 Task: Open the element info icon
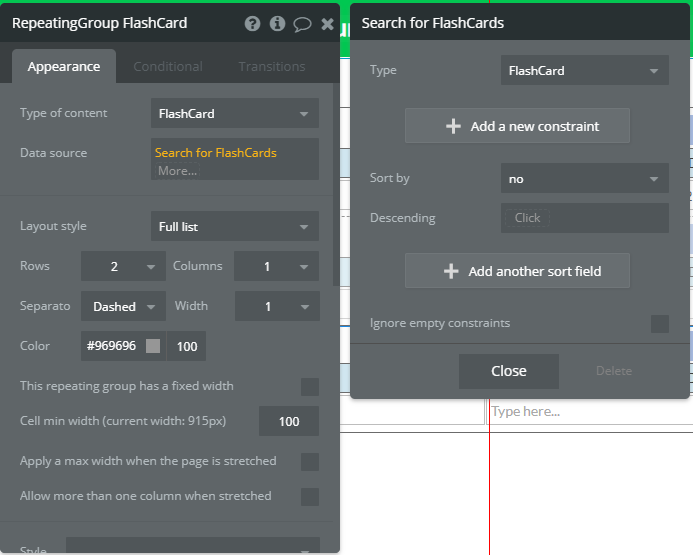coord(277,23)
